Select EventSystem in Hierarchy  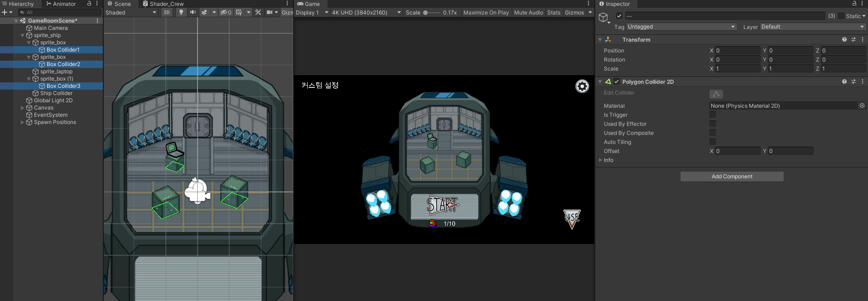click(51, 115)
